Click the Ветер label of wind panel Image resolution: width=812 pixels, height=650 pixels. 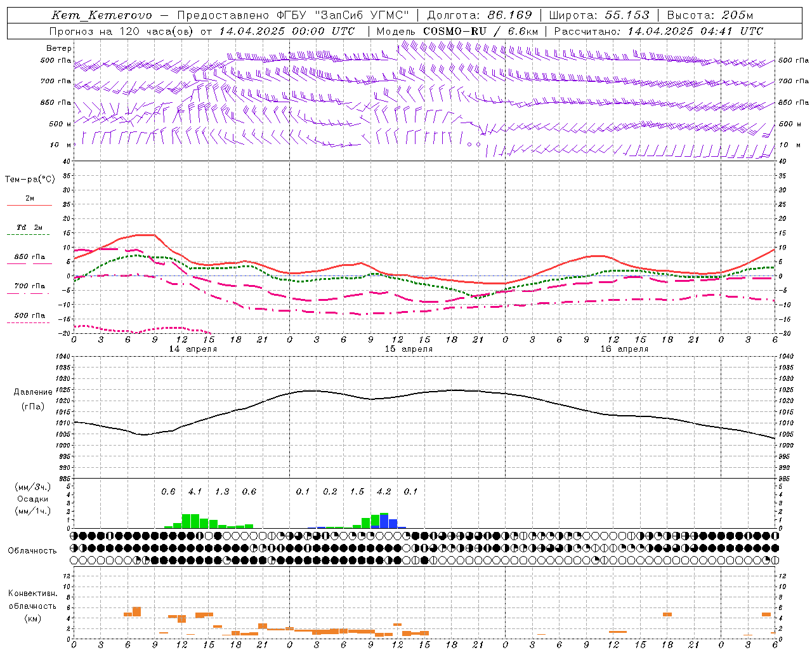coord(59,48)
